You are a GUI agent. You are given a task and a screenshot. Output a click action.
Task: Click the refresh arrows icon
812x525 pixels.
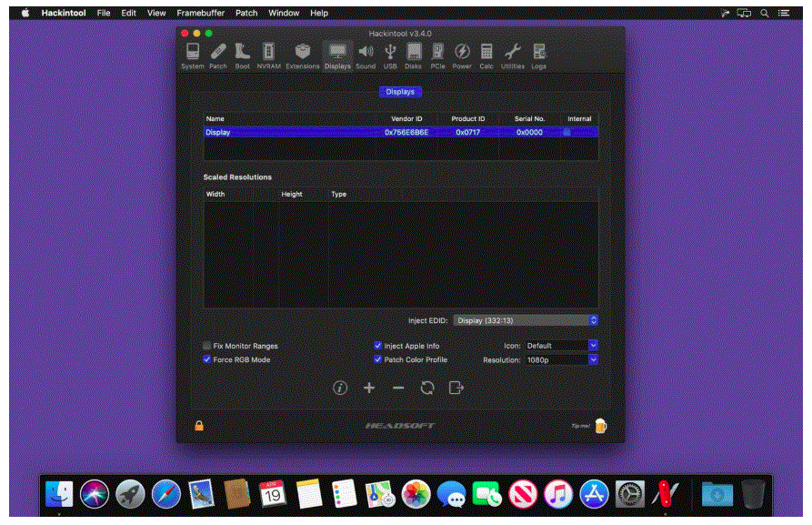[x=426, y=388]
